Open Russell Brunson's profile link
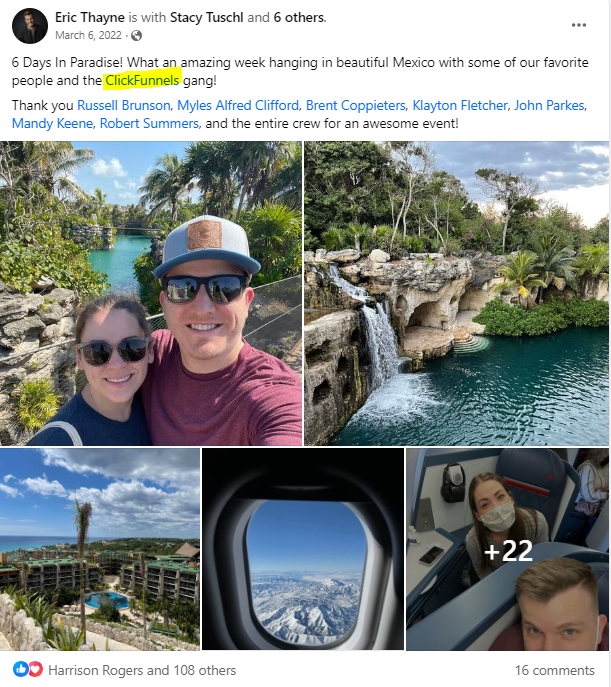This screenshot has width=611, height=687. coord(124,106)
